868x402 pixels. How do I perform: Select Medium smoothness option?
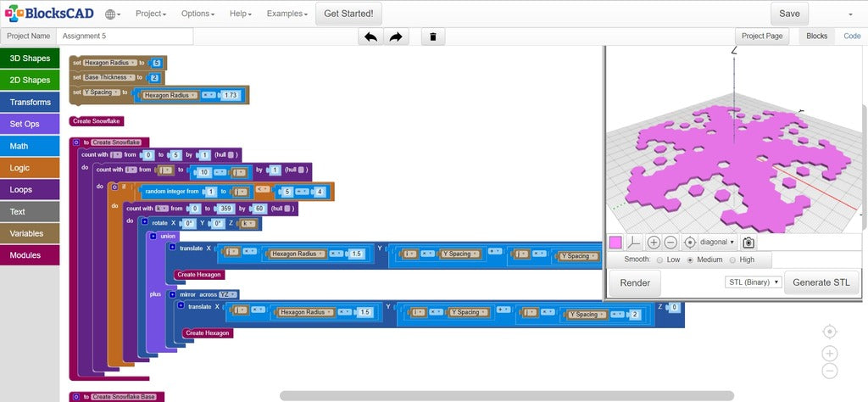(689, 260)
